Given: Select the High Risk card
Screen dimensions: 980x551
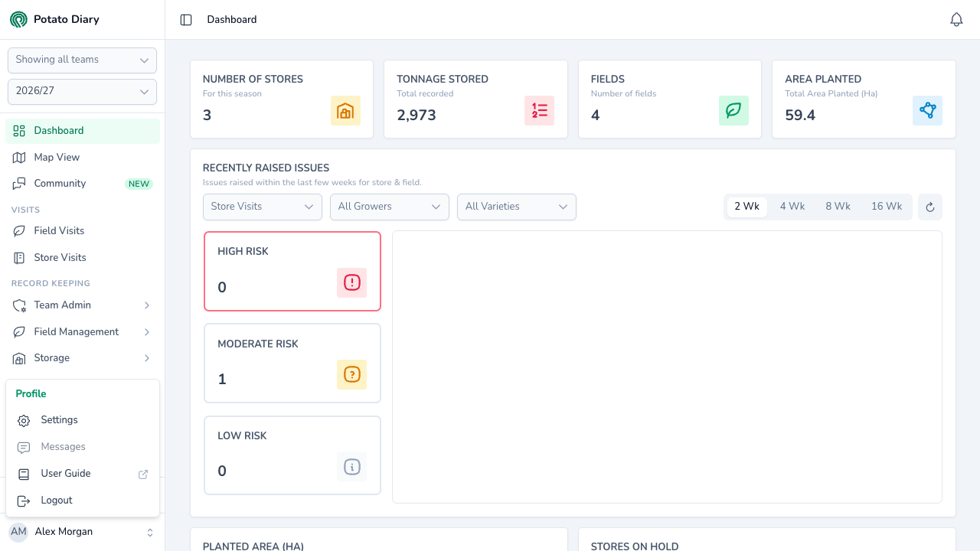Looking at the screenshot, I should (x=292, y=272).
